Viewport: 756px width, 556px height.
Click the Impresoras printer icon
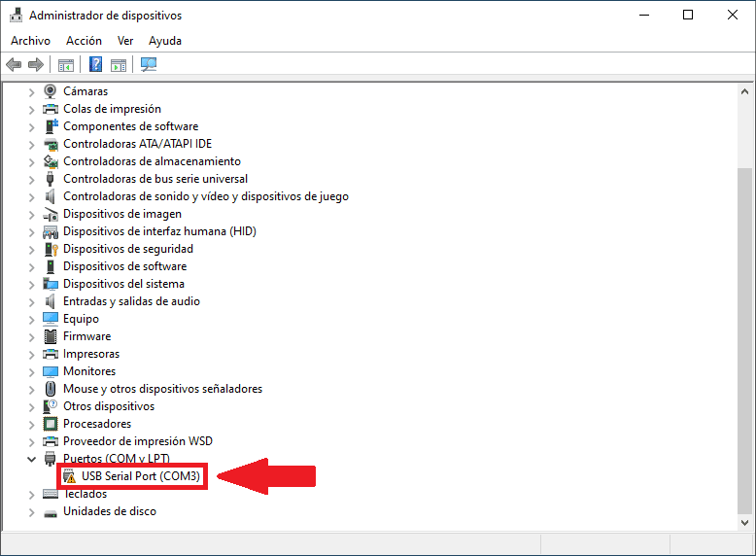pos(51,354)
